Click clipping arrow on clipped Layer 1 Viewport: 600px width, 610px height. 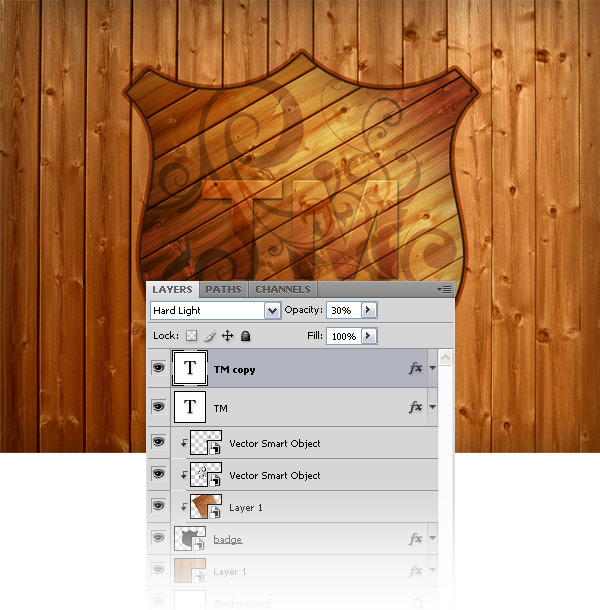(184, 507)
